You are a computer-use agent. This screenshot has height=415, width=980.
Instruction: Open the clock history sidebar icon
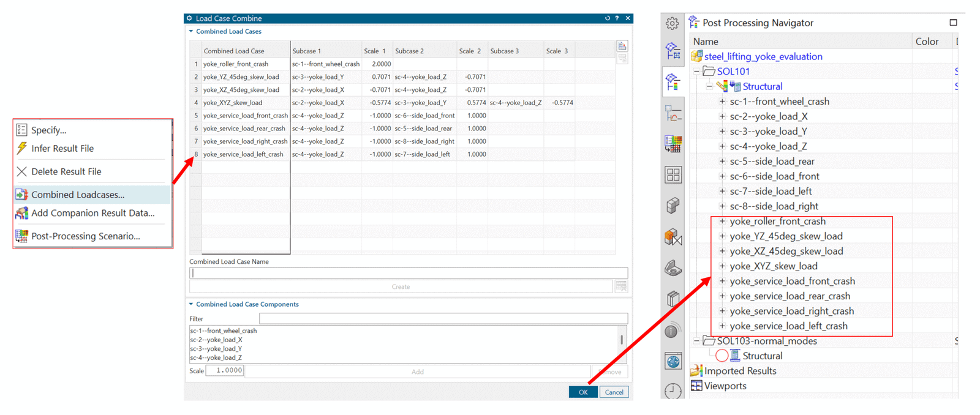(673, 391)
